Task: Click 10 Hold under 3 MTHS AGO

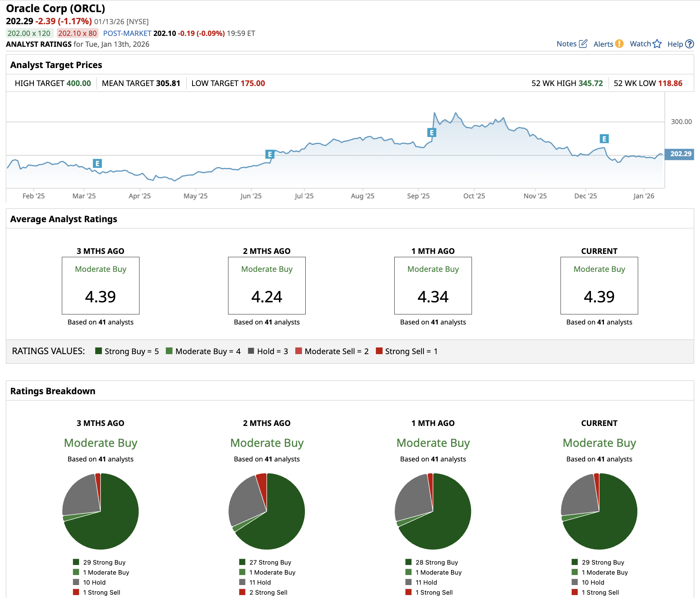Action: tap(94, 582)
